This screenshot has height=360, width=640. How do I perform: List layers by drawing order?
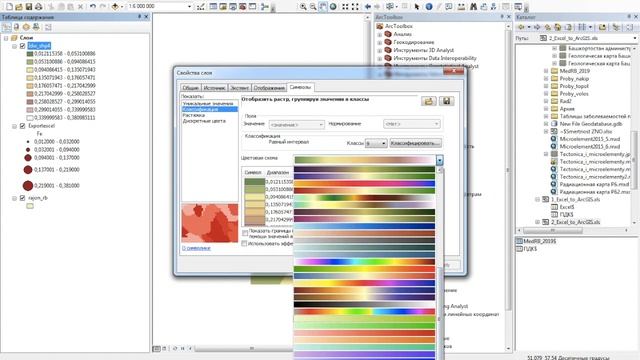(x=7, y=27)
